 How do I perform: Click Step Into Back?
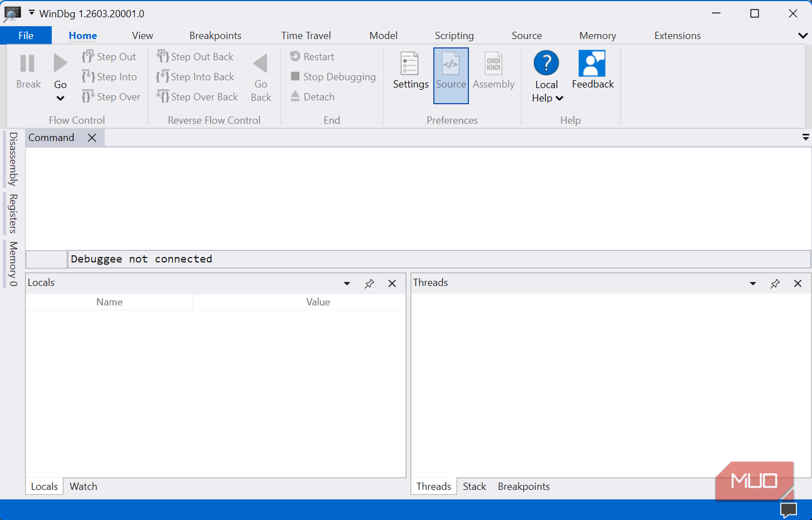coord(195,76)
